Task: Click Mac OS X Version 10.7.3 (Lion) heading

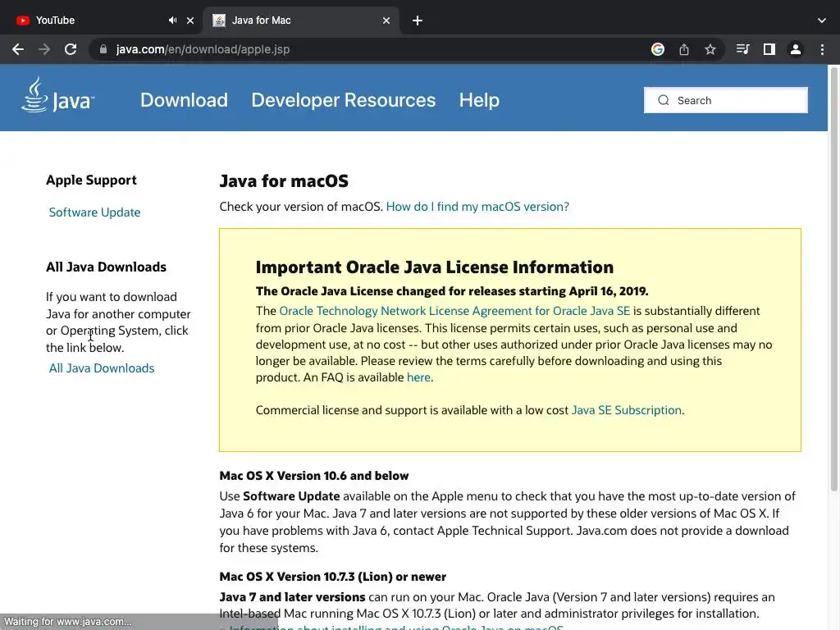Action: point(333,577)
